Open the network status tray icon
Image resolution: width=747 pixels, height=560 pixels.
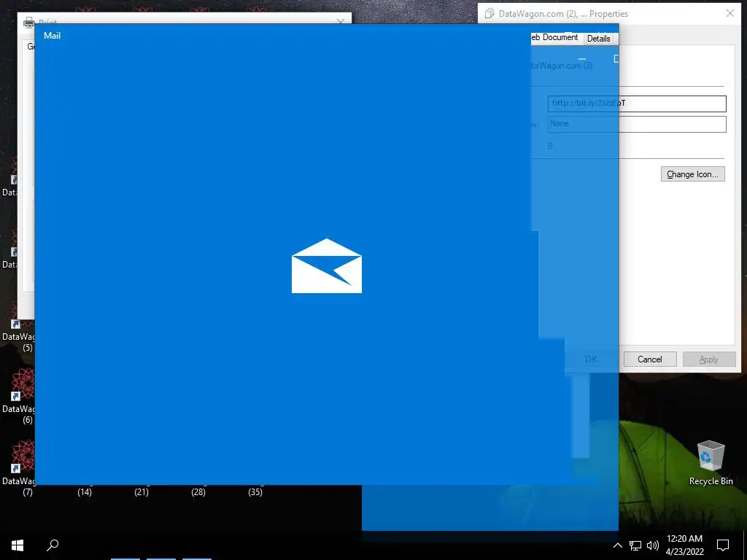tap(635, 545)
